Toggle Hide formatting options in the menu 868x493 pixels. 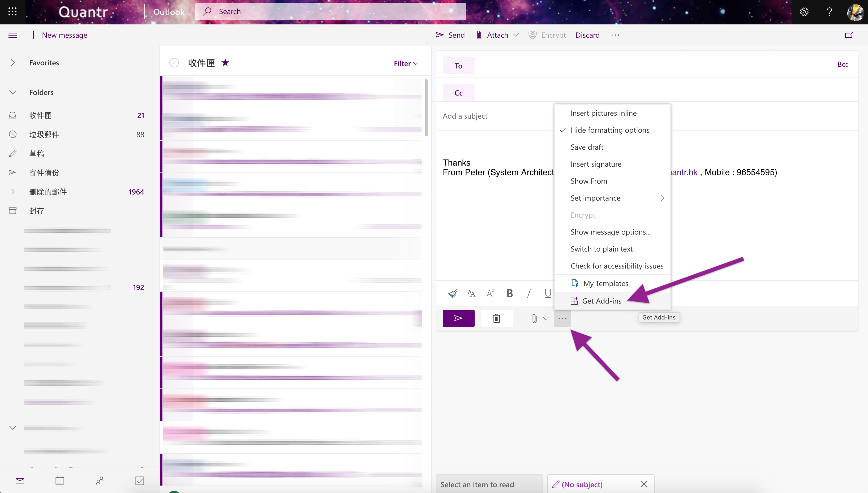click(610, 130)
